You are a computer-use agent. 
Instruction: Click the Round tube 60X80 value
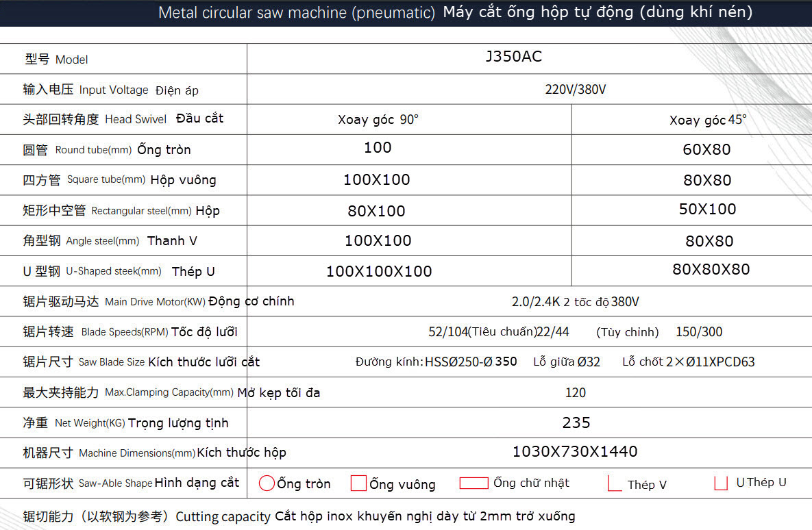click(x=706, y=149)
